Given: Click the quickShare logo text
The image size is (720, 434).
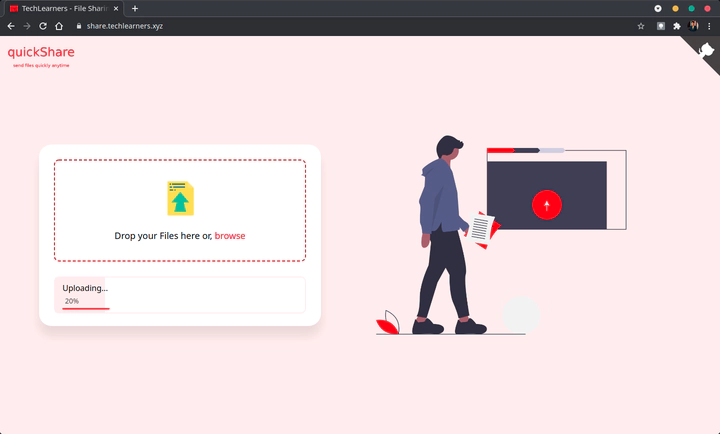Looking at the screenshot, I should point(41,52).
